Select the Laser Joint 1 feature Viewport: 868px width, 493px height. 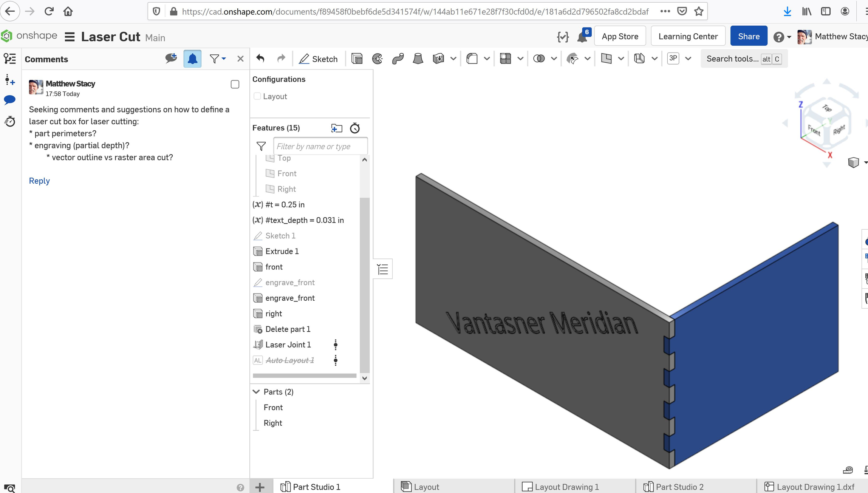point(288,345)
